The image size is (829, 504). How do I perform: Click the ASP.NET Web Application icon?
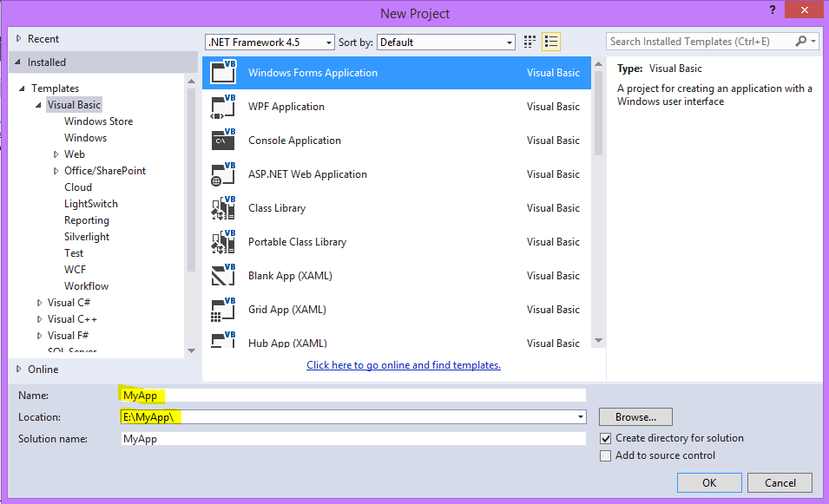(223, 173)
